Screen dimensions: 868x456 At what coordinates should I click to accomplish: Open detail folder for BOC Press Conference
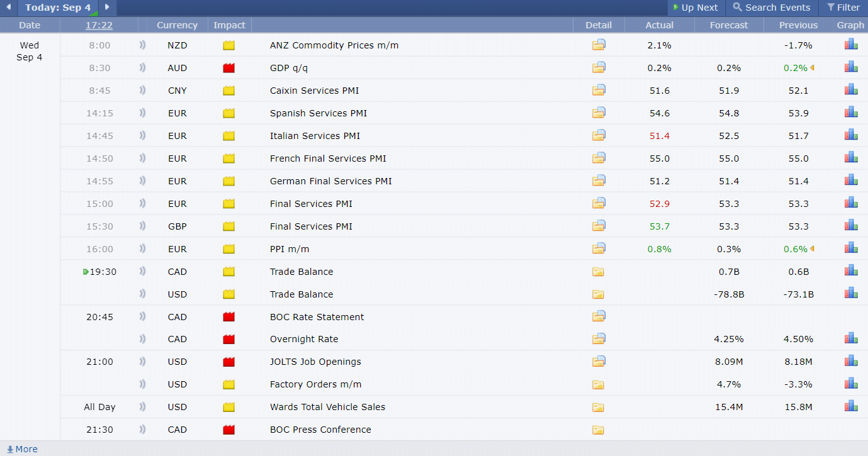point(598,430)
